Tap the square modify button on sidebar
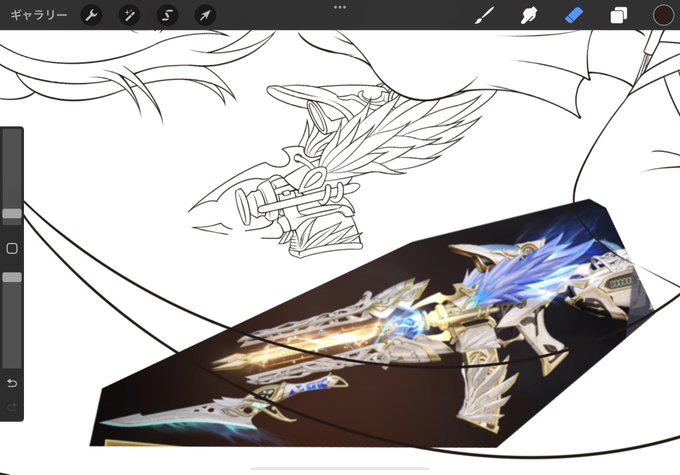 pyautogui.click(x=12, y=249)
